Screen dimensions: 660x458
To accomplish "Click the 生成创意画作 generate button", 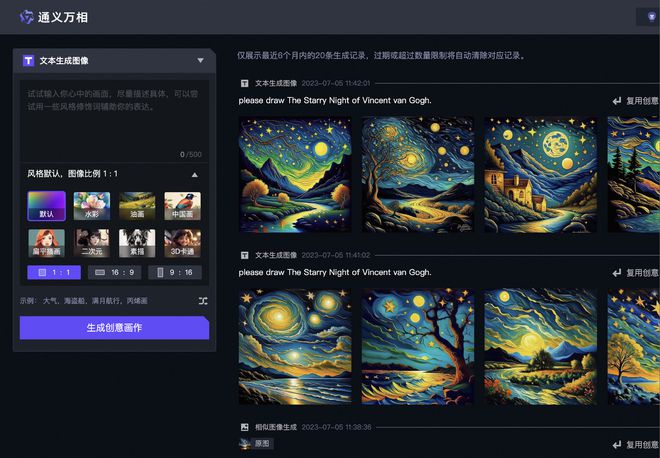I will pos(114,328).
